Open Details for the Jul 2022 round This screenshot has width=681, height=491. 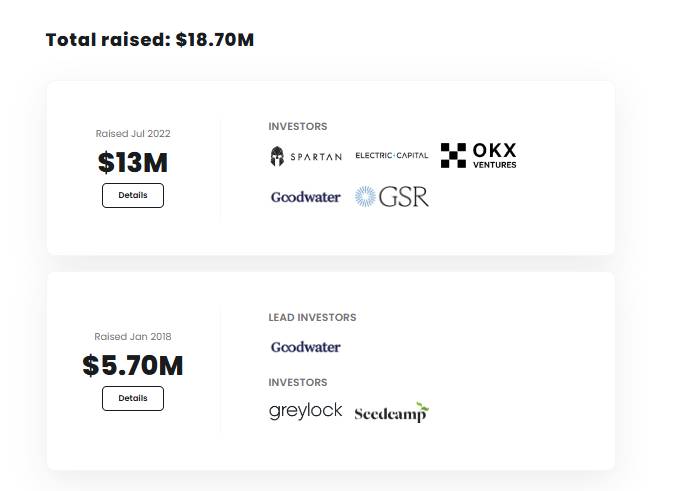point(133,195)
